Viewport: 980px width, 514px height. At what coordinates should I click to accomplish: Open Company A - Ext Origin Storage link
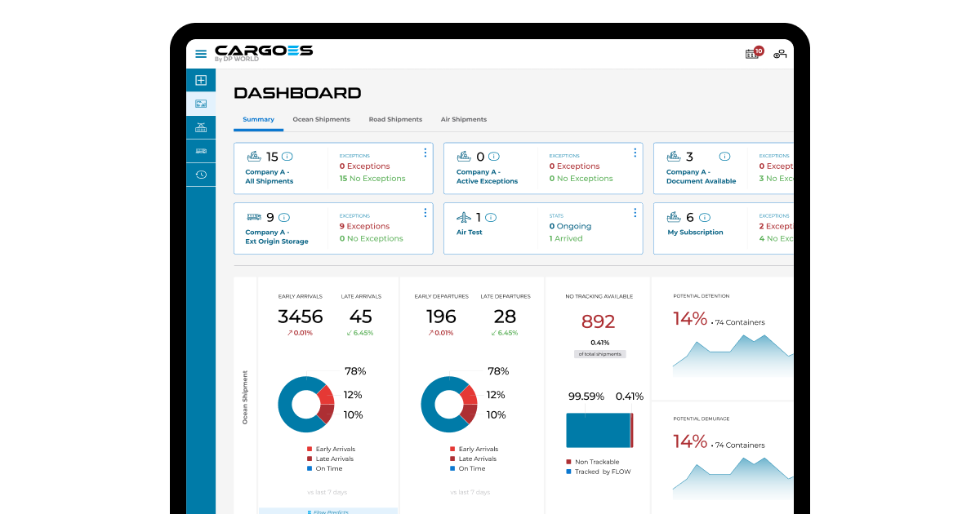click(277, 237)
